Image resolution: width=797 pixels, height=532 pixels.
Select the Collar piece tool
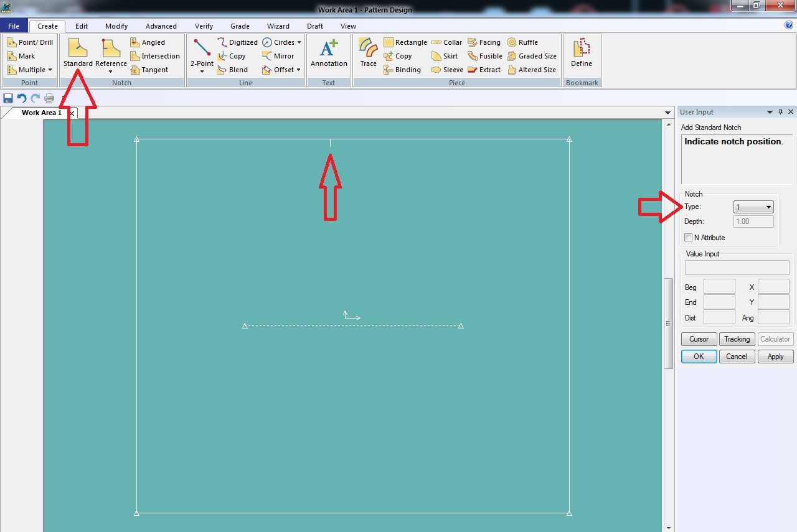pyautogui.click(x=446, y=42)
